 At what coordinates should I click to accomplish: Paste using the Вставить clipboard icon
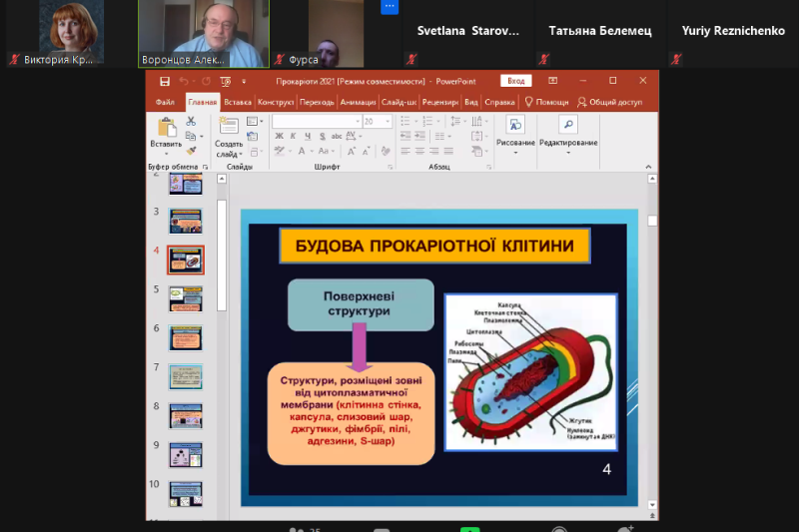coord(167,128)
